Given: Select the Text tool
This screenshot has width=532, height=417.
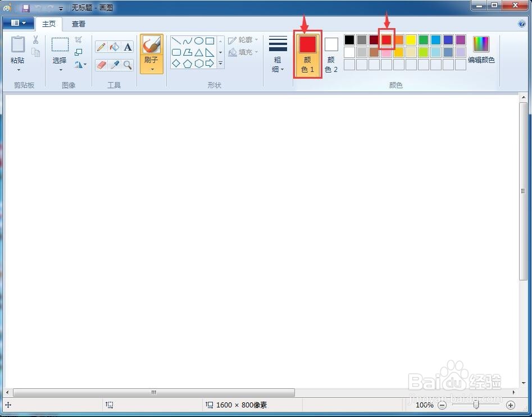Looking at the screenshot, I should click(x=128, y=47).
